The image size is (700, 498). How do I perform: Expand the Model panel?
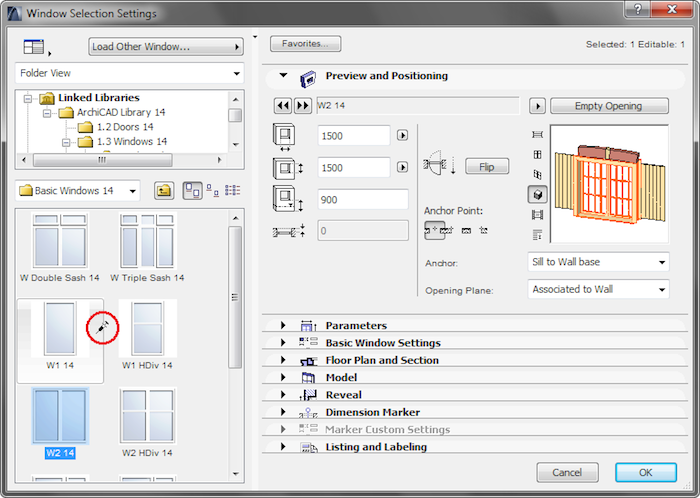tap(283, 378)
